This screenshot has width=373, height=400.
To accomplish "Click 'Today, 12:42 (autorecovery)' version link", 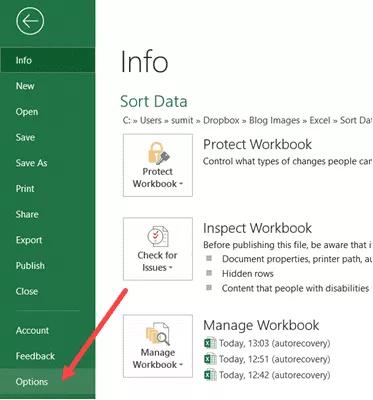I will point(275,375).
